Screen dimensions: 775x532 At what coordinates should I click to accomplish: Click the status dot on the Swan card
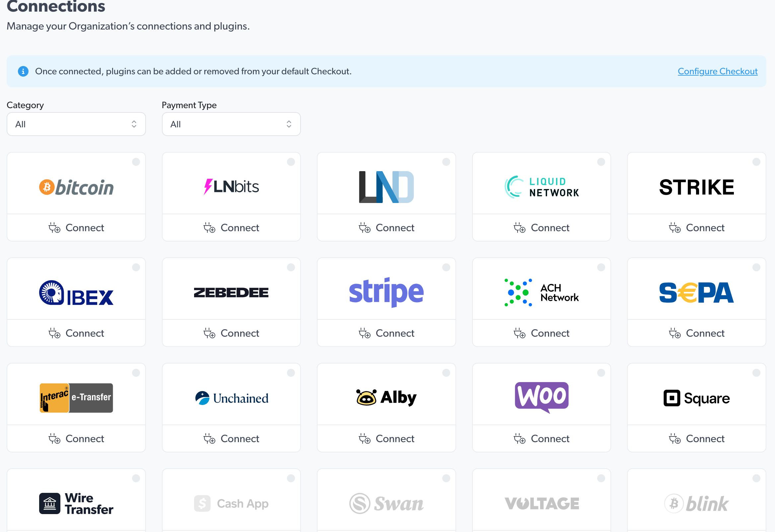(x=446, y=478)
